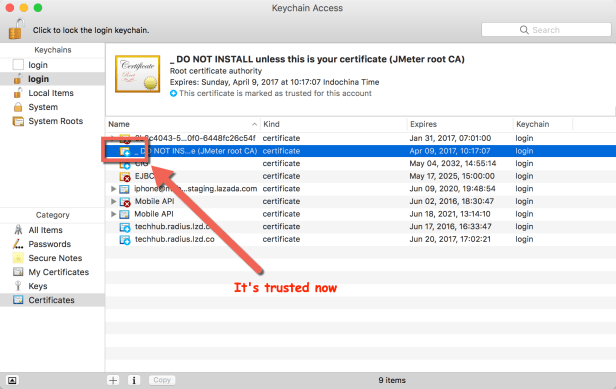Viewport: 616px width, 389px height.
Task: Click the All Items category icon
Action: 18,230
